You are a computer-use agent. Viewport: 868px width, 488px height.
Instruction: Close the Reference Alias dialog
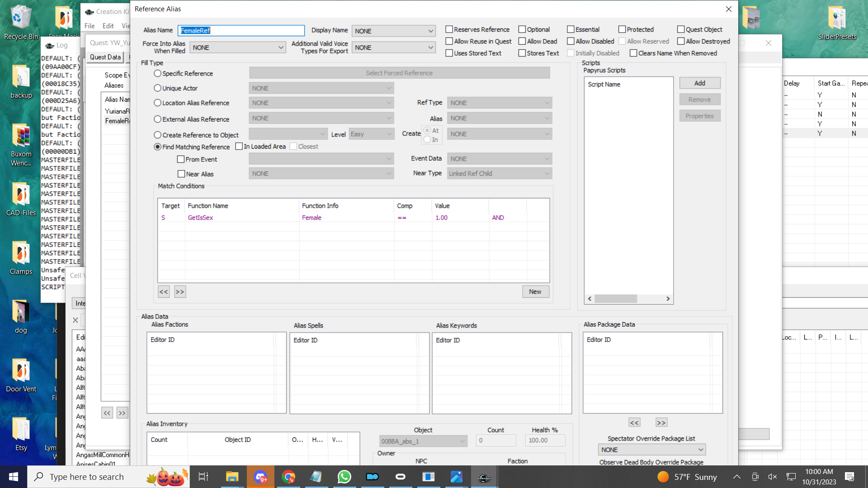(x=728, y=9)
